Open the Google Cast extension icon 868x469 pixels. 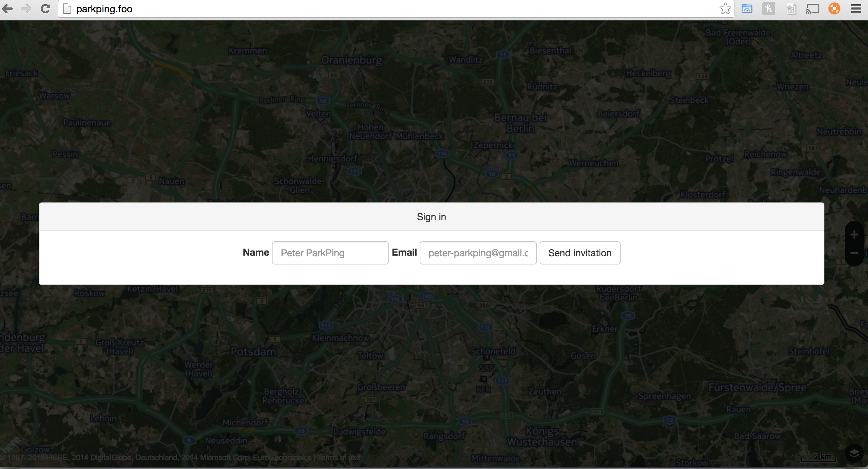tap(812, 9)
